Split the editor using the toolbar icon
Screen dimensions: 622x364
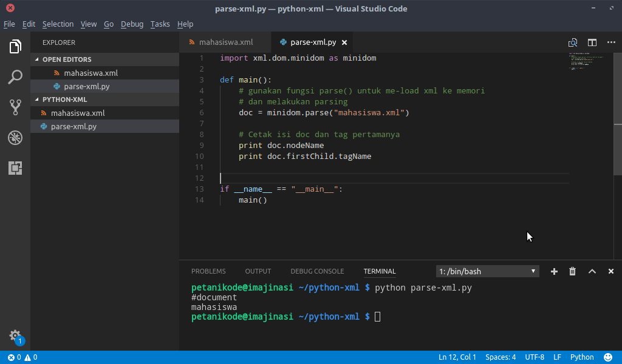[592, 42]
